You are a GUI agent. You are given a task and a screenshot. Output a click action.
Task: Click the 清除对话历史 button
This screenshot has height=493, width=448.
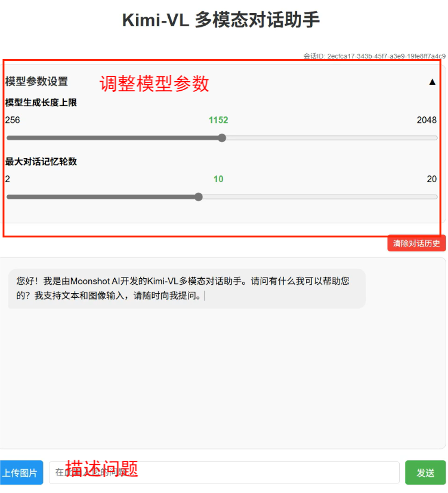pyautogui.click(x=416, y=244)
